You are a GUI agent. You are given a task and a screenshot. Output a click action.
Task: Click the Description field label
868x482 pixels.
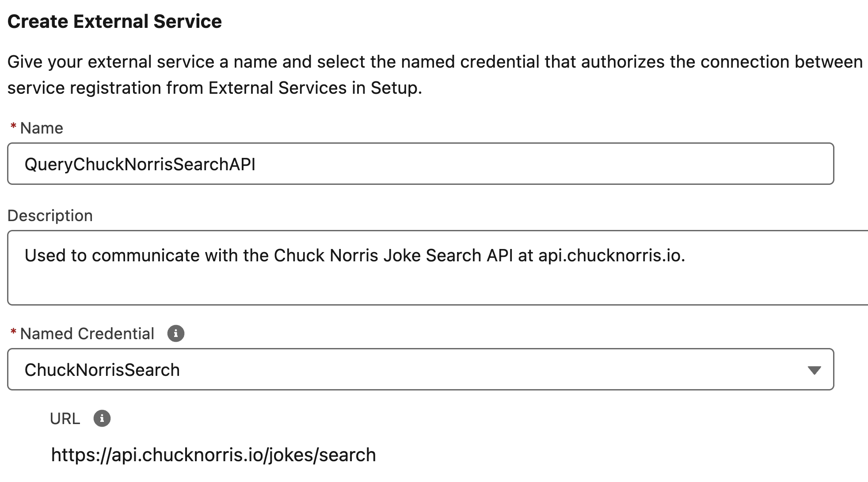[50, 216]
